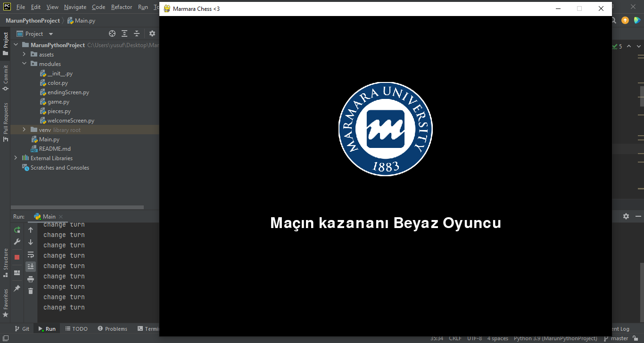
Task: Open the Refactor menu
Action: pos(122,7)
